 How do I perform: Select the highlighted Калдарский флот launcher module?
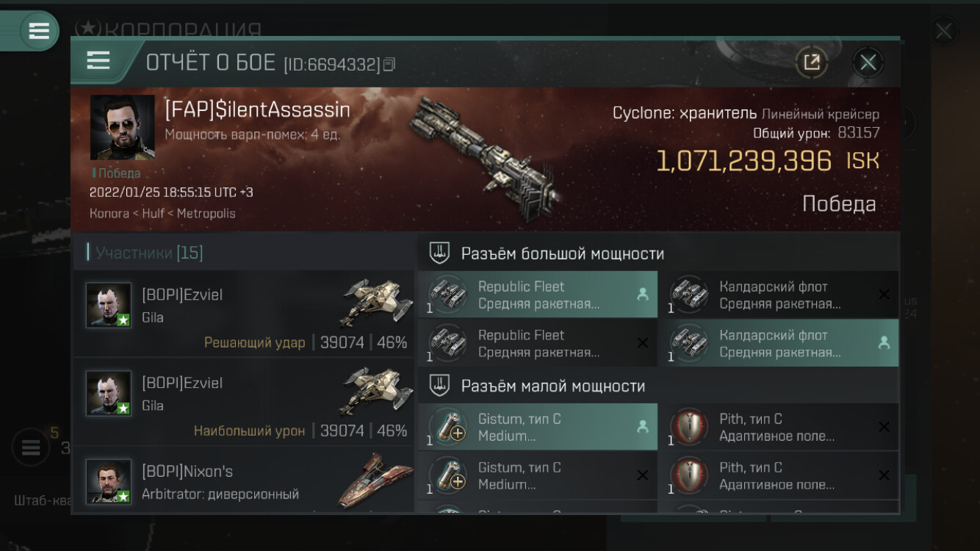[x=779, y=343]
